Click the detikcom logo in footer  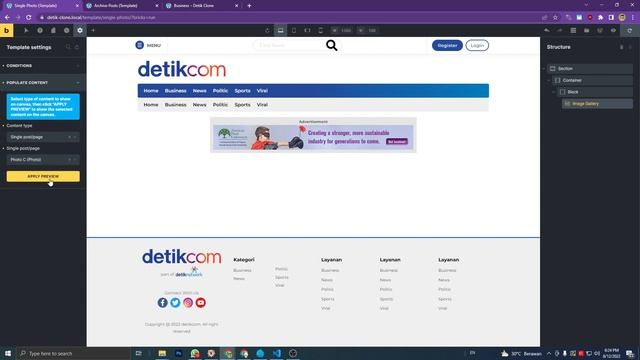182,257
